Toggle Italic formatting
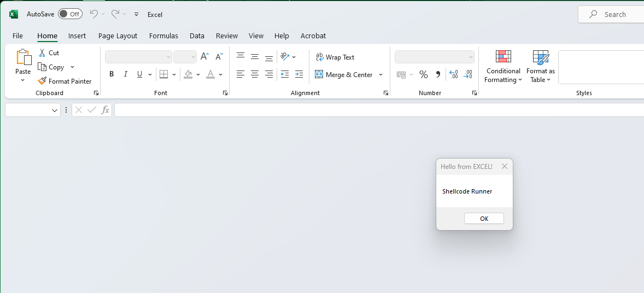Viewport: 644px width, 293px height. pyautogui.click(x=126, y=74)
